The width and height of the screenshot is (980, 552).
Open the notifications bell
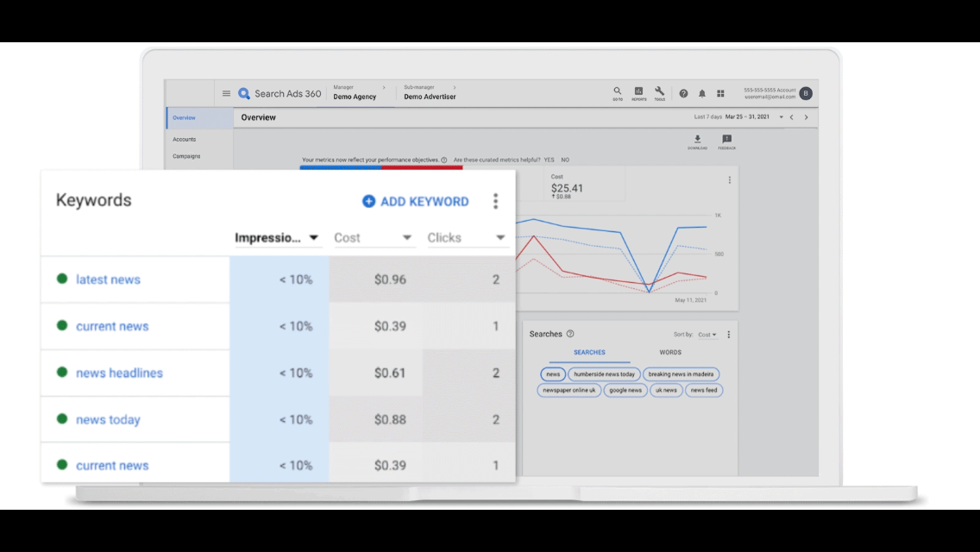[701, 93]
